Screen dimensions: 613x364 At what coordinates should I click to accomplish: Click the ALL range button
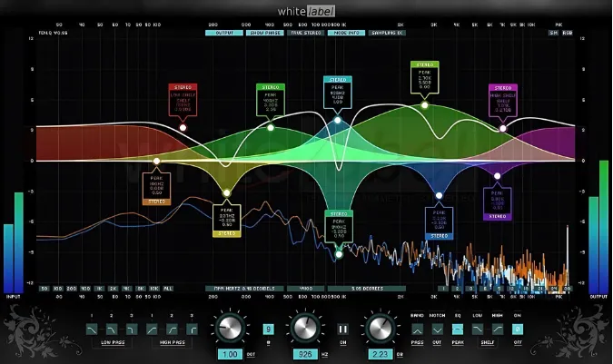click(x=168, y=289)
